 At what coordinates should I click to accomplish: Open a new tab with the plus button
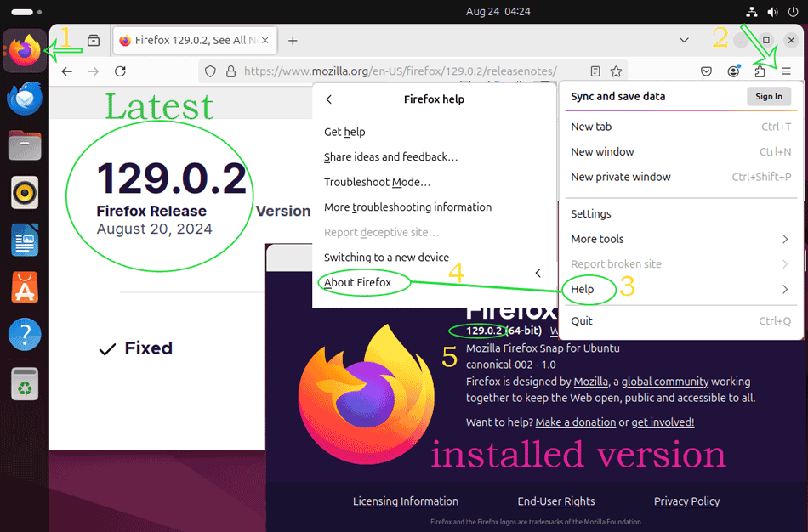click(x=293, y=40)
